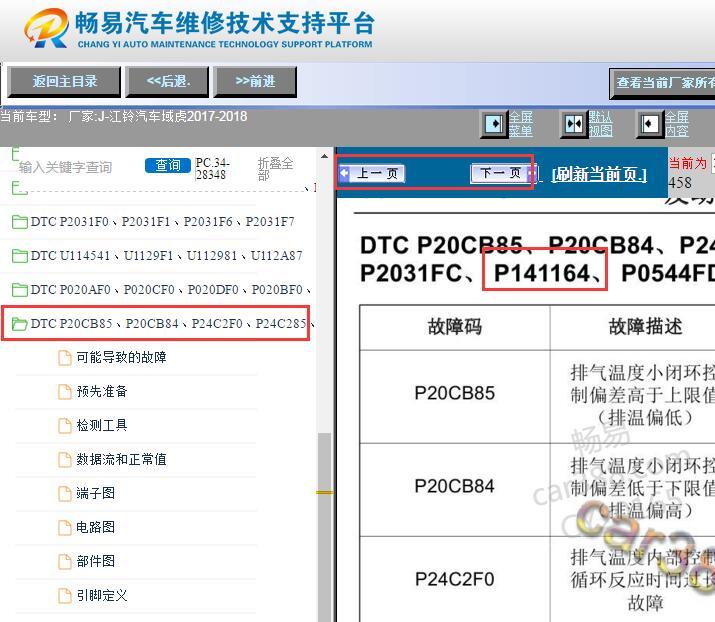The height and width of the screenshot is (622, 715).
Task: Click document icon beside 电路图
Action: 65,528
